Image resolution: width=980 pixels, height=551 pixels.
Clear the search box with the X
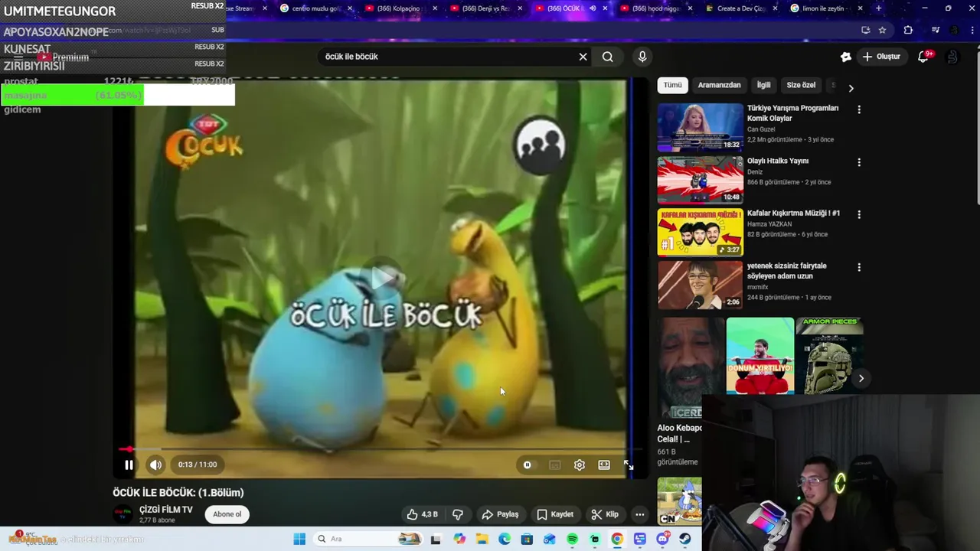[583, 57]
